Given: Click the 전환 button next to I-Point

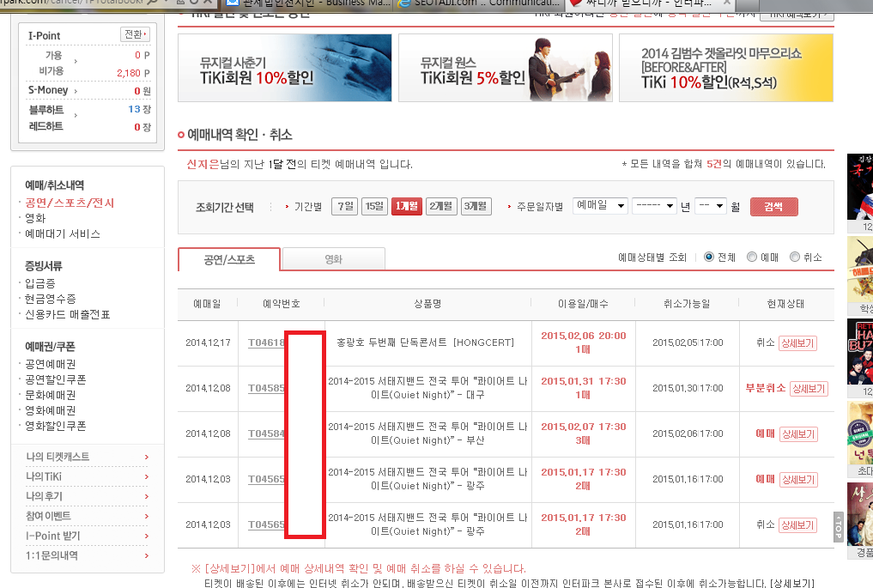Looking at the screenshot, I should pyautogui.click(x=136, y=34).
